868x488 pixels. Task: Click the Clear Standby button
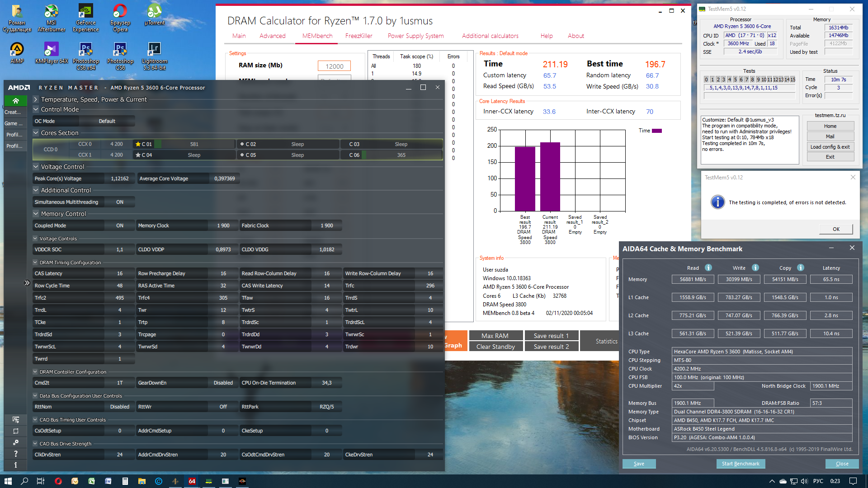coord(495,347)
